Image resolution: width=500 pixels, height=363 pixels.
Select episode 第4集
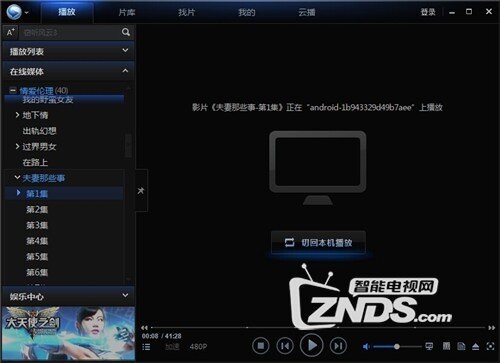pyautogui.click(x=37, y=241)
